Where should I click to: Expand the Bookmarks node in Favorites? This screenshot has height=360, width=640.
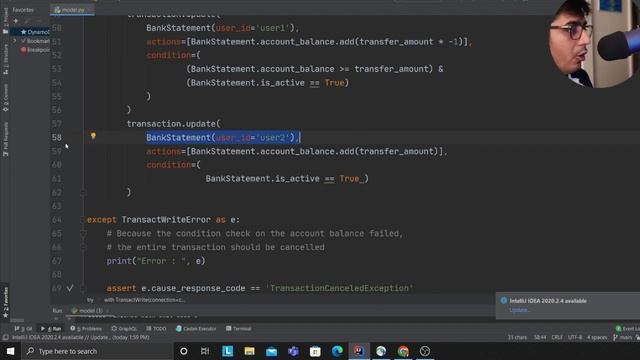(15, 41)
